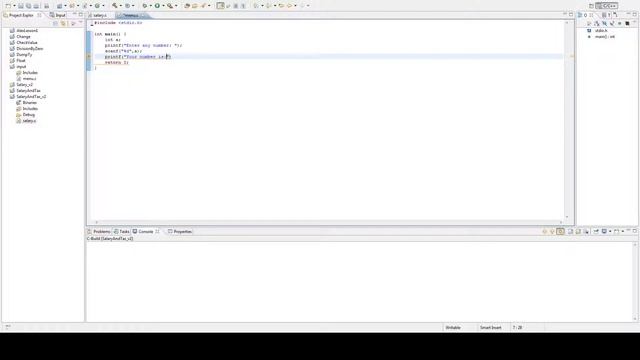Click the Outline view tab icon
The width and height of the screenshot is (640, 360).
[x=580, y=15]
